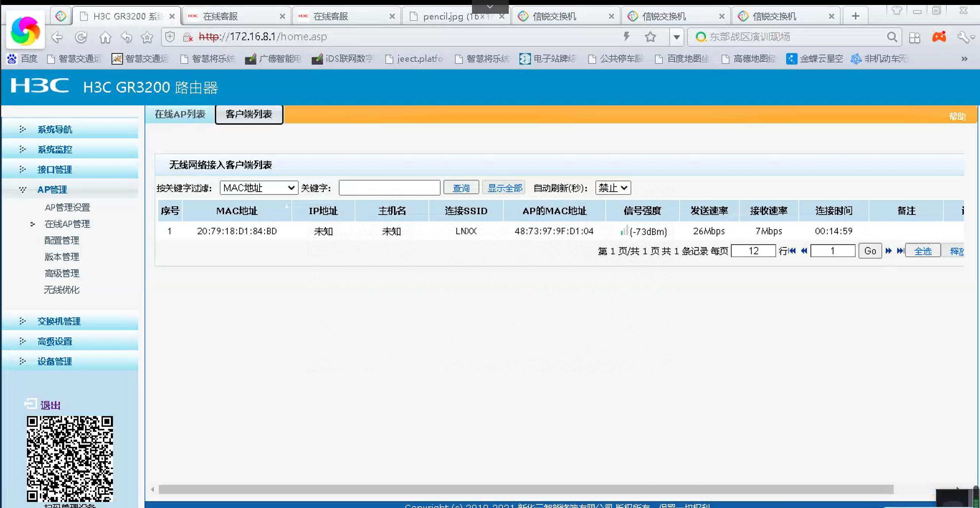Screen dimensions: 980x508
Task: Switch to the 在线AP列表 tab
Action: pos(180,114)
